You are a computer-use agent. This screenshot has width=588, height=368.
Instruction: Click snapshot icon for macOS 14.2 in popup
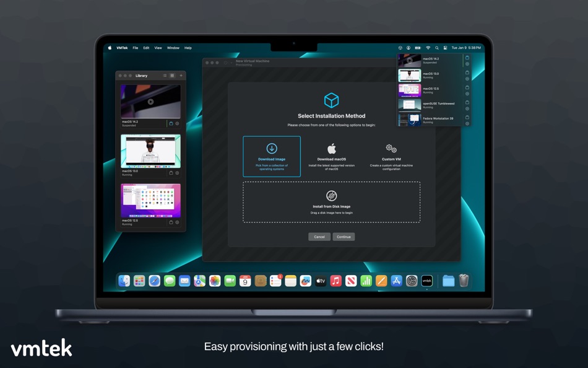[467, 58]
